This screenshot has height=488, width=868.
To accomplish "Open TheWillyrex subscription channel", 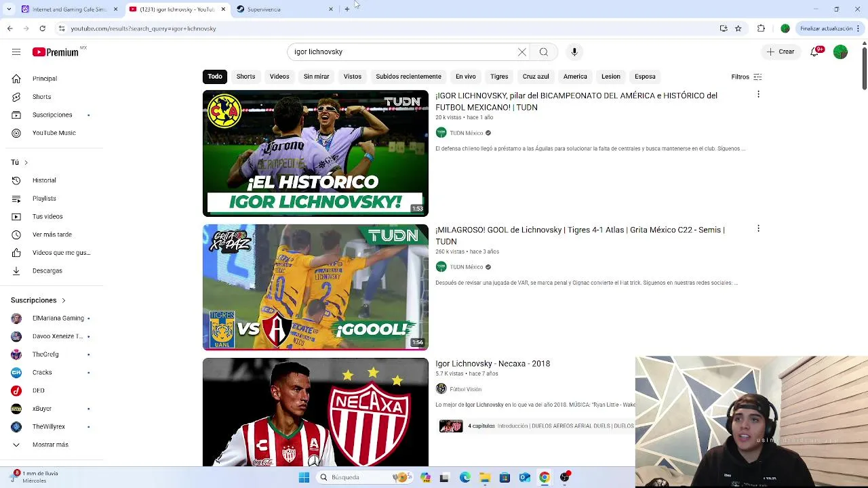I will click(x=52, y=427).
